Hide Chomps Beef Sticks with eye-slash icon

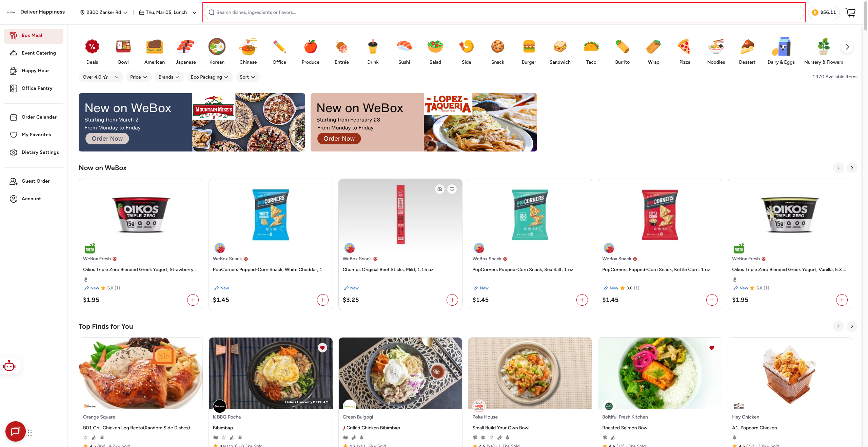[x=440, y=189]
